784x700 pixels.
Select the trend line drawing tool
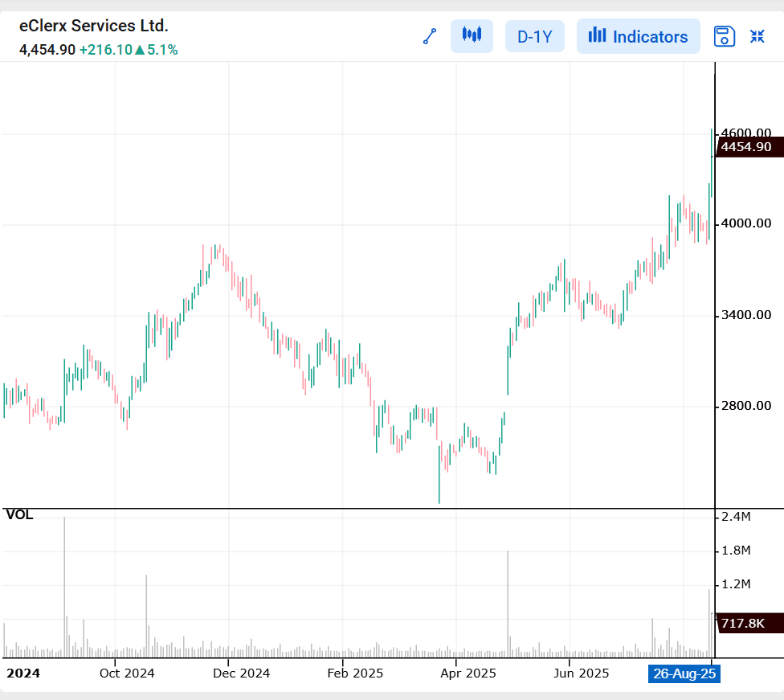[x=430, y=36]
